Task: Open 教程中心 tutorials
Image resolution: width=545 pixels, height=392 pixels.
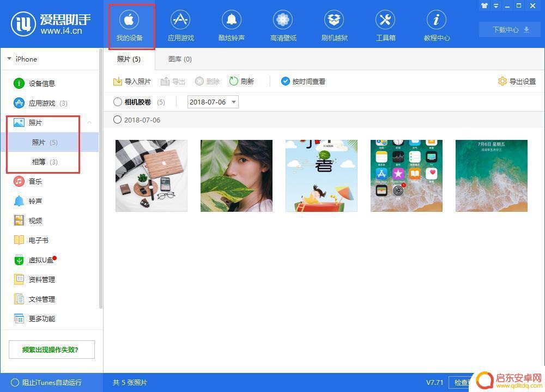Action: coord(437,26)
